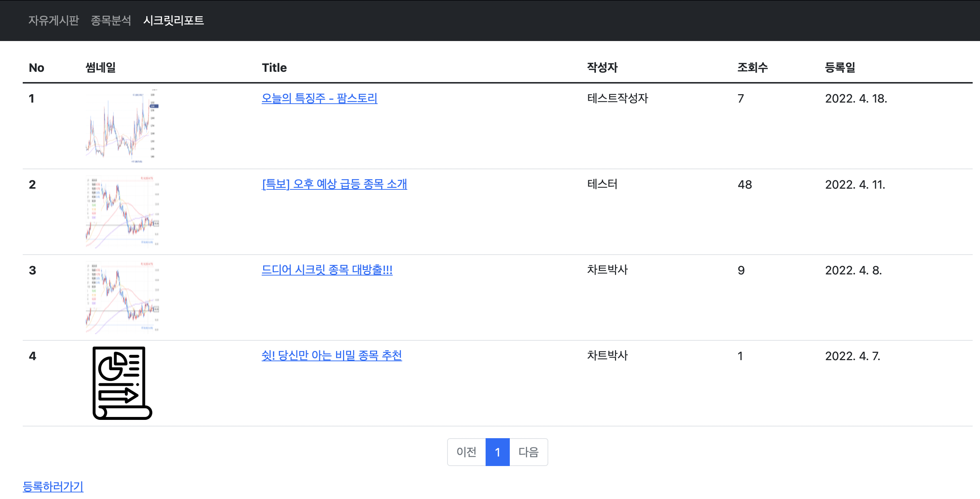Select page 1 in pagination

(x=497, y=452)
